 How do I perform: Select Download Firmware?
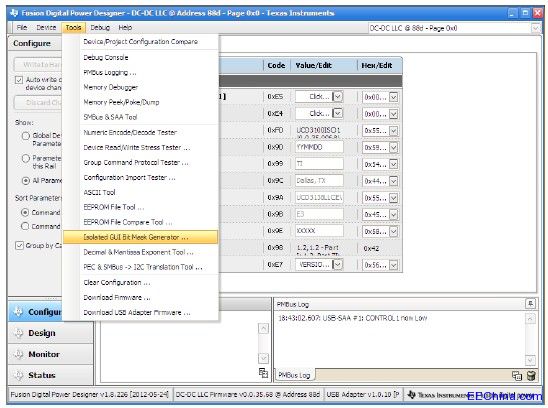pos(140,298)
